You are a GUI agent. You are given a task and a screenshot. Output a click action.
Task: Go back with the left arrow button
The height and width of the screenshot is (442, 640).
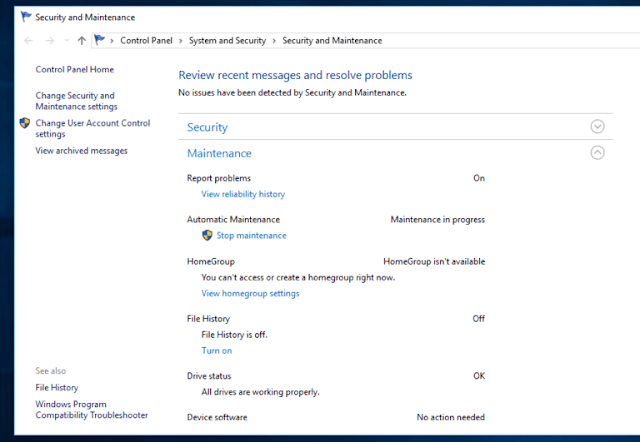click(28, 40)
